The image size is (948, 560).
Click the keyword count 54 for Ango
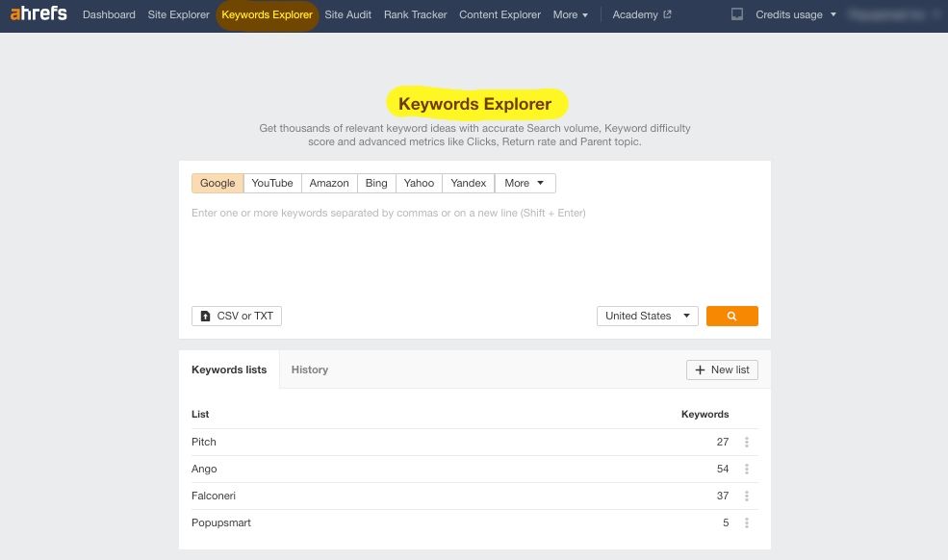tap(723, 469)
